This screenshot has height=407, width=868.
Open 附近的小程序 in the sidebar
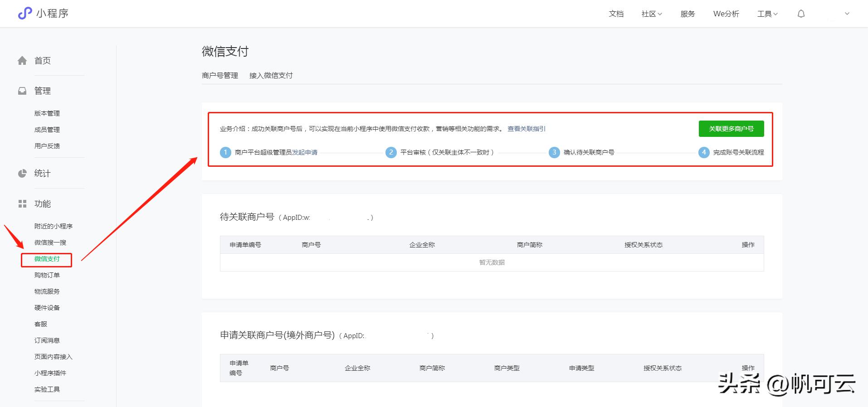click(54, 226)
